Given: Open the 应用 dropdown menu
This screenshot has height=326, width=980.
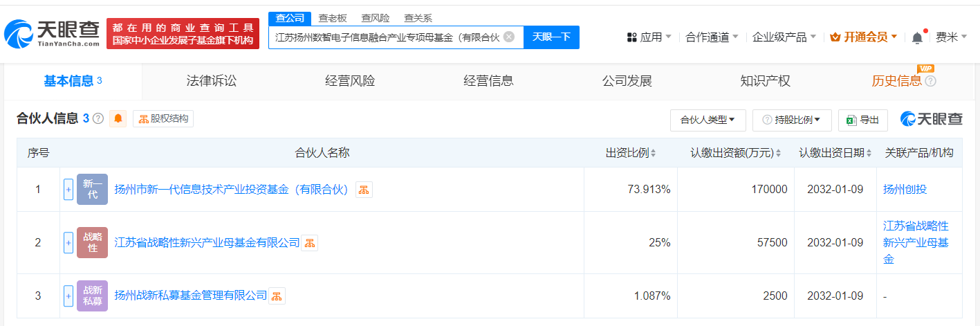Looking at the screenshot, I should [649, 37].
